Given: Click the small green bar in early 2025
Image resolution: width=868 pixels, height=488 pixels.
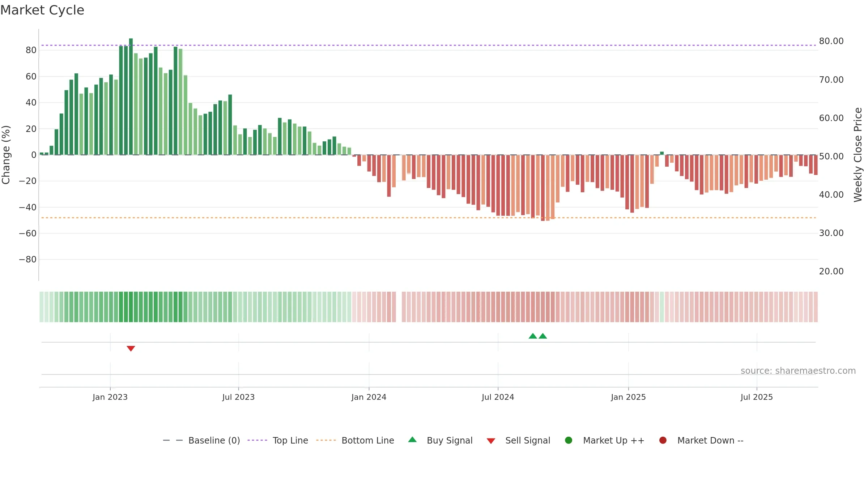Looking at the screenshot, I should [x=662, y=153].
